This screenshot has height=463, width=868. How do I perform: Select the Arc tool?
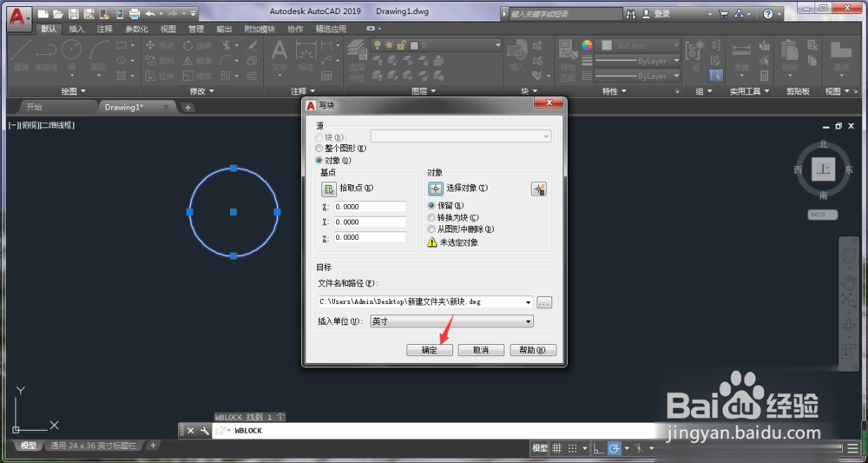(99, 56)
